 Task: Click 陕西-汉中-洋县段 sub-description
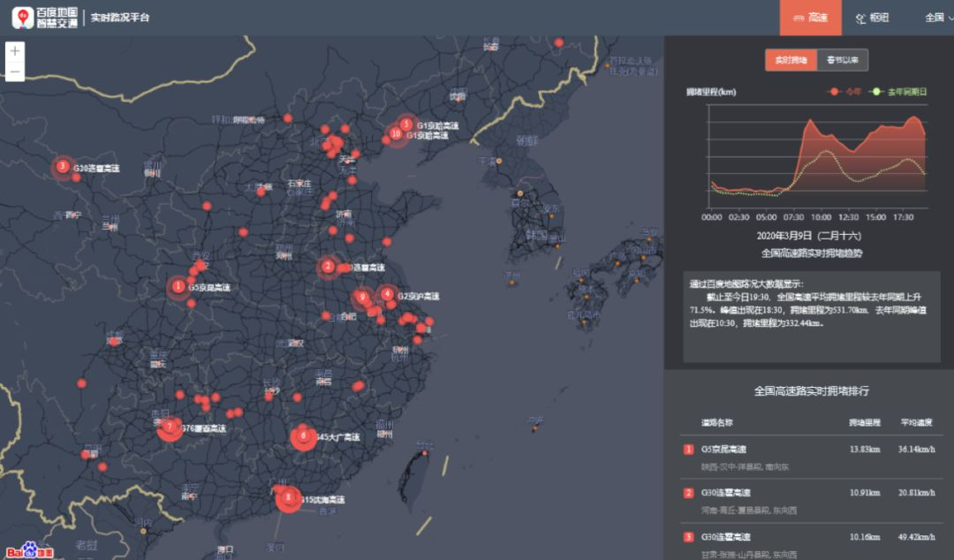[744, 467]
